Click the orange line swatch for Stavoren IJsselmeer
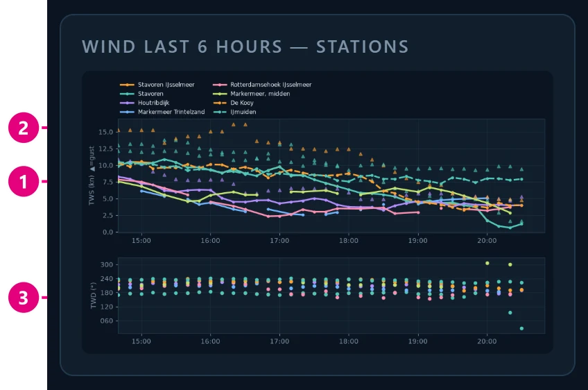 pos(127,85)
